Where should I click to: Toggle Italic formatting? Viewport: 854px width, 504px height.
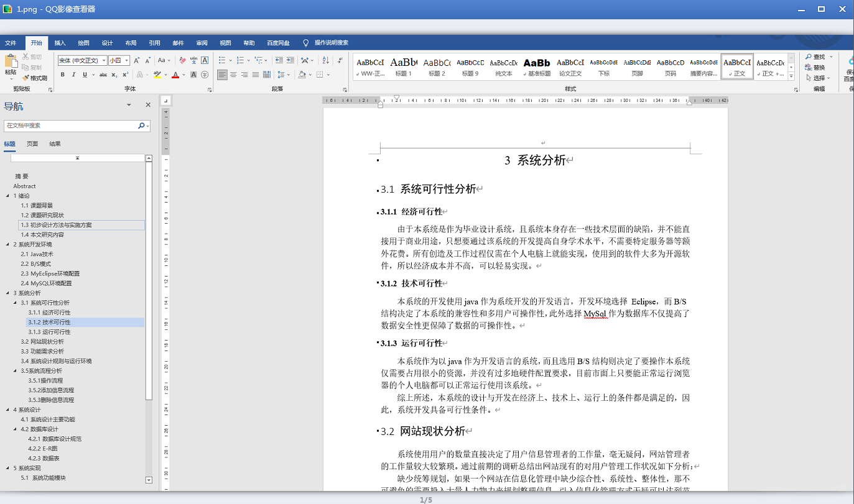[x=73, y=75]
